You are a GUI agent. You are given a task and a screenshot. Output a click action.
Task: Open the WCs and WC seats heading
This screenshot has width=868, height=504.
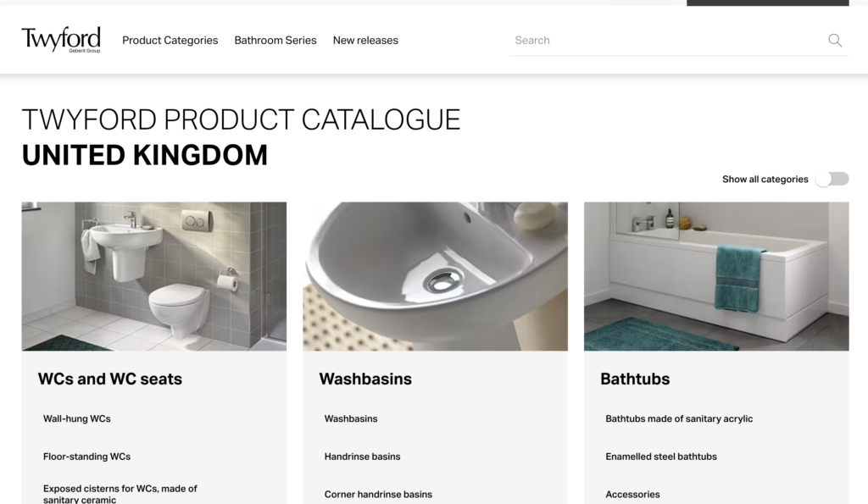[109, 379]
